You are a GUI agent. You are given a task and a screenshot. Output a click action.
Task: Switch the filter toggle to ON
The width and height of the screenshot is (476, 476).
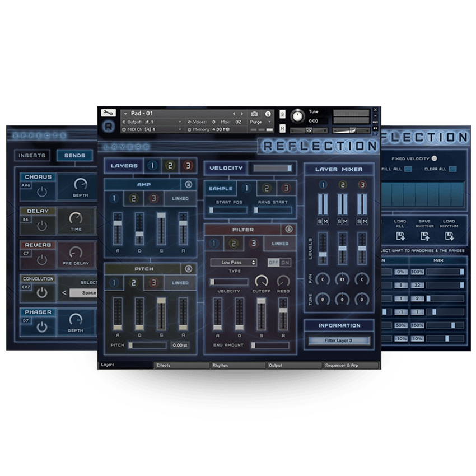(x=285, y=263)
